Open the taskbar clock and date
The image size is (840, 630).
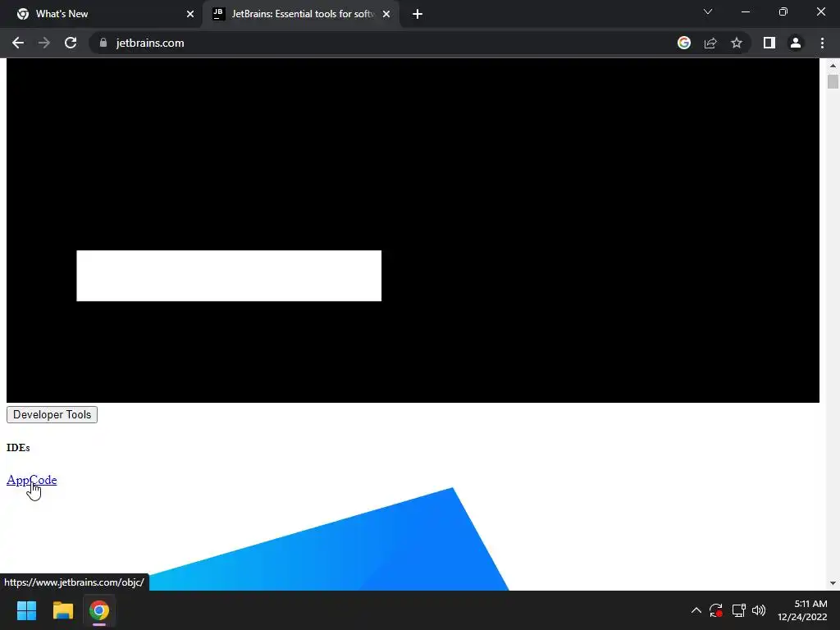[x=802, y=610]
